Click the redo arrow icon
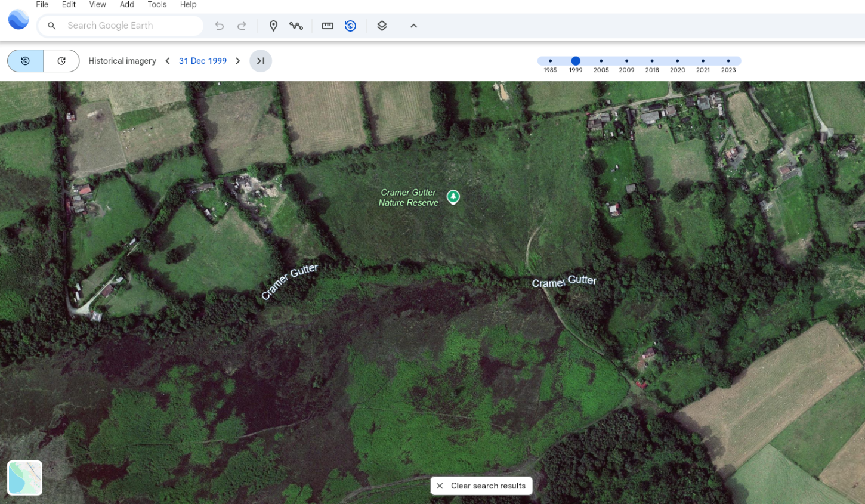The image size is (865, 504). [x=242, y=26]
